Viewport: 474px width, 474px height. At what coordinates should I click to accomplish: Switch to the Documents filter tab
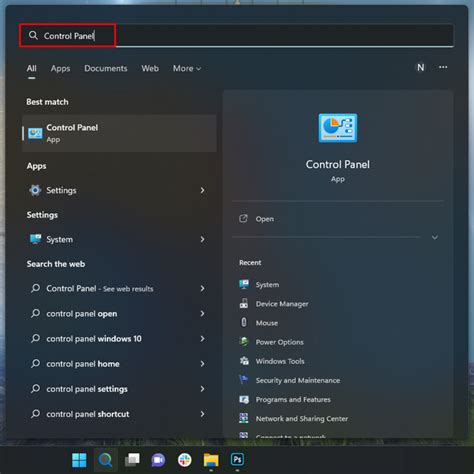(106, 68)
